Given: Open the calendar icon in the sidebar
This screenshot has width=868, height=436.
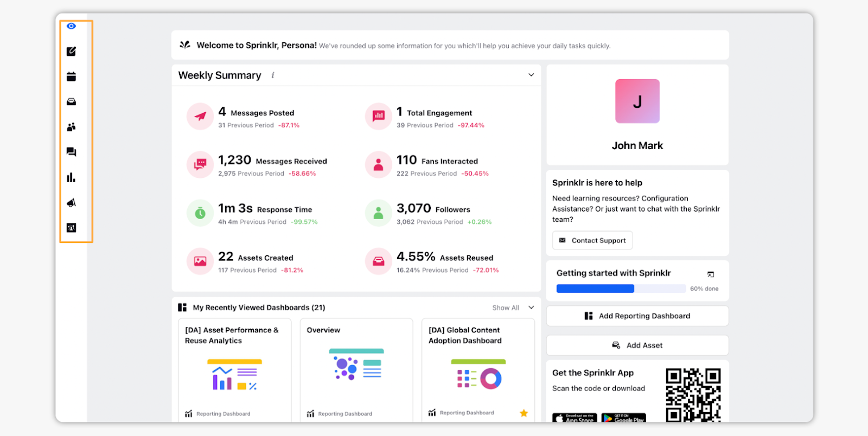Looking at the screenshot, I should 71,76.
